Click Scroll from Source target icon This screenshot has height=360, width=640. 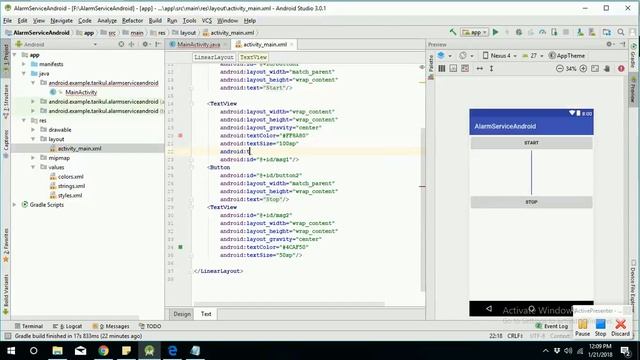[x=121, y=44]
